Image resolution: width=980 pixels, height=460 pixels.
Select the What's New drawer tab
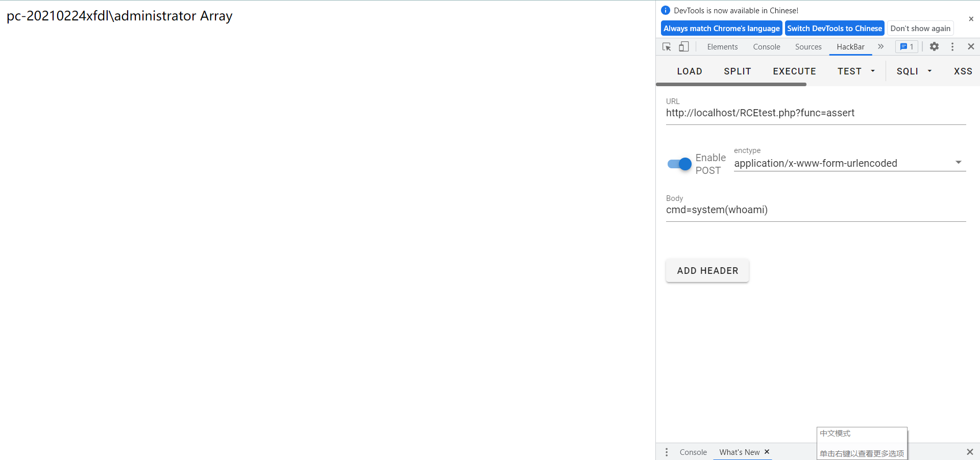coord(740,452)
